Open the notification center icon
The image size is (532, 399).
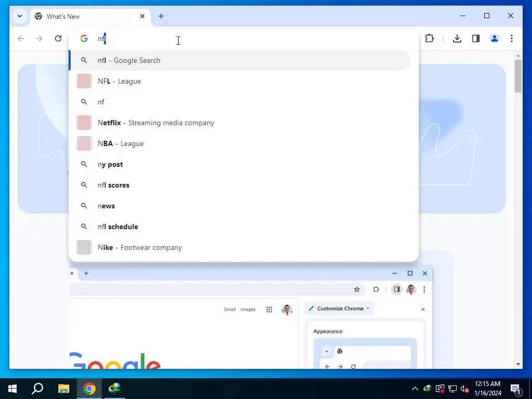coord(515,389)
